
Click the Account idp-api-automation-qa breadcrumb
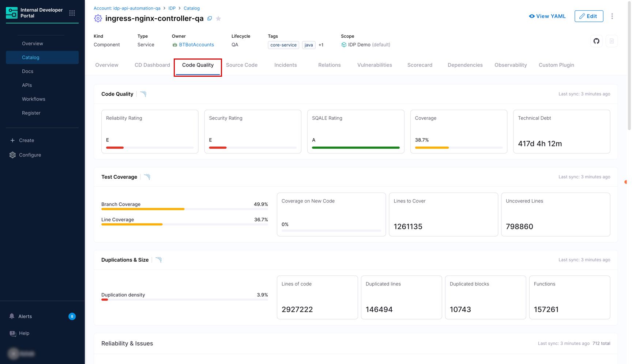click(x=127, y=8)
